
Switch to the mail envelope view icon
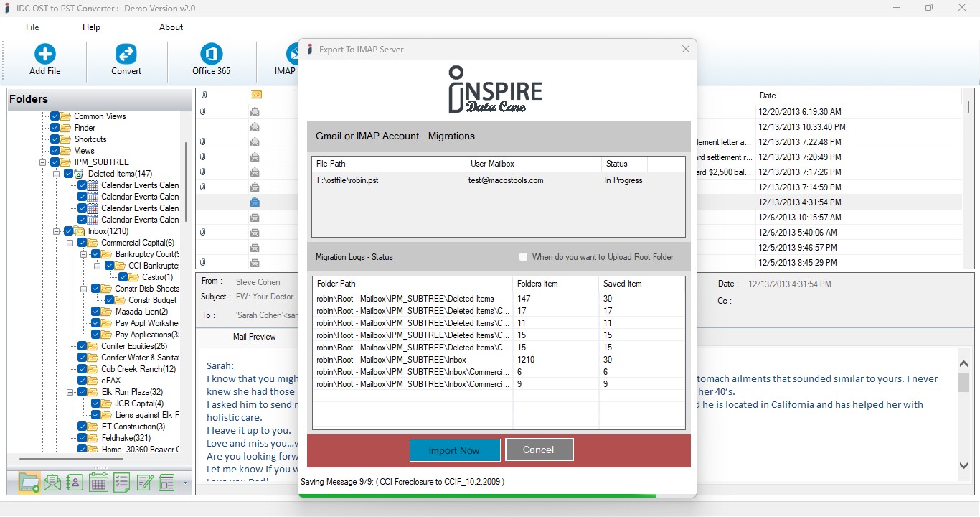(52, 483)
